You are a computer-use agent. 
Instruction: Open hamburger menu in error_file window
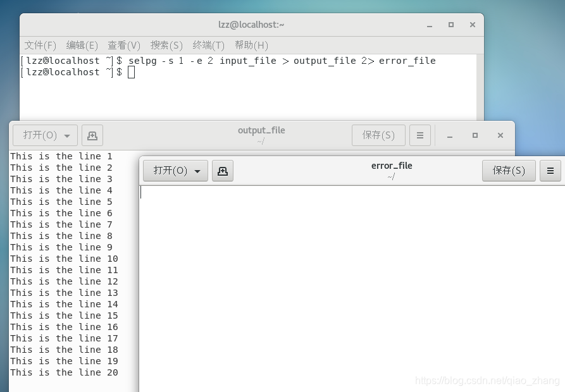(550, 171)
